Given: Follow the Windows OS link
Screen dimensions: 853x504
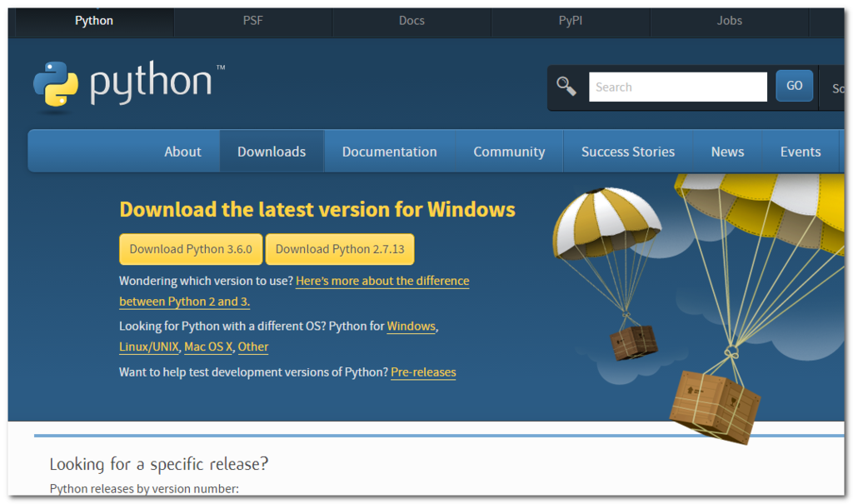Looking at the screenshot, I should click(412, 326).
